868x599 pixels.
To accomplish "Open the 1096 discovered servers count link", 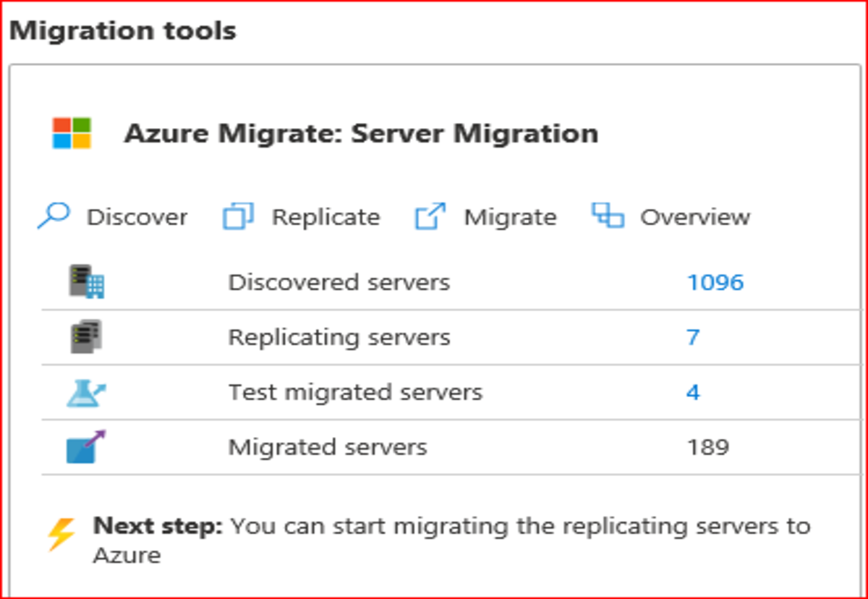I will (715, 282).
